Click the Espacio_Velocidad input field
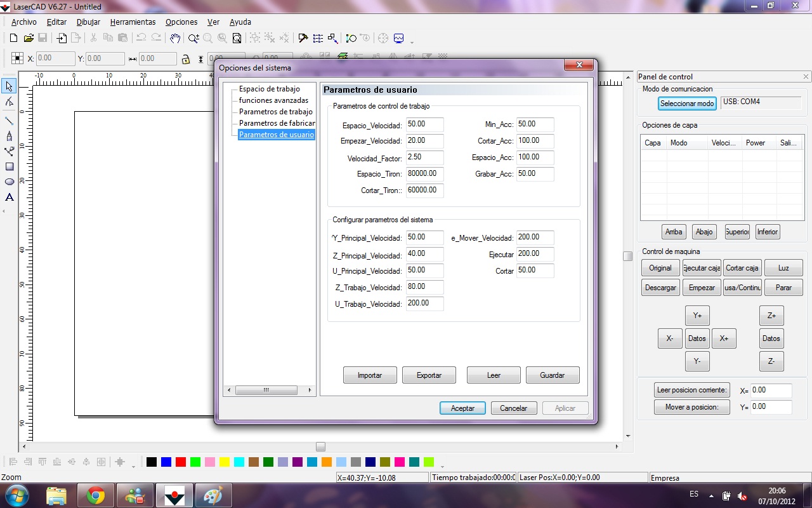 [x=424, y=124]
